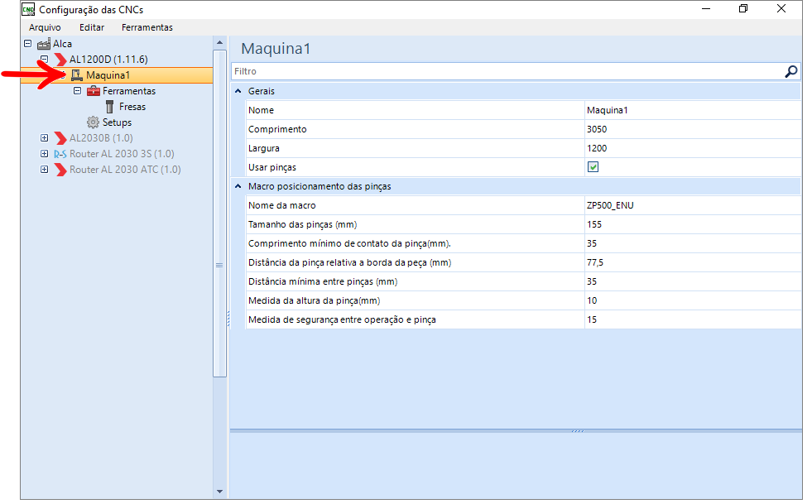
Task: Click the Maquina1 machine icon
Action: click(x=77, y=75)
